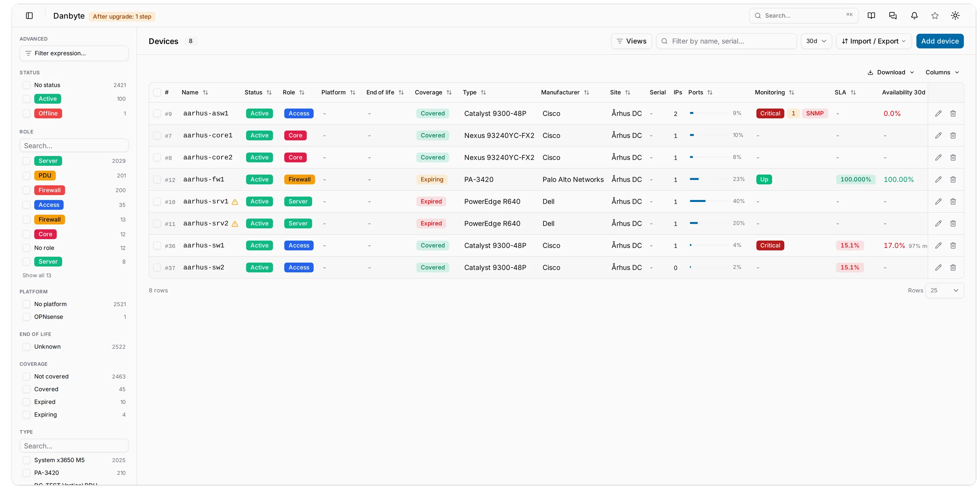The height and width of the screenshot is (489, 980).
Task: Click Show all 13 roles link
Action: 37,275
